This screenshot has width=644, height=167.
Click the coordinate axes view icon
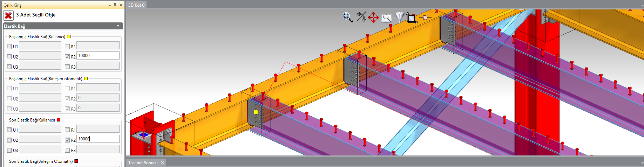(412, 18)
